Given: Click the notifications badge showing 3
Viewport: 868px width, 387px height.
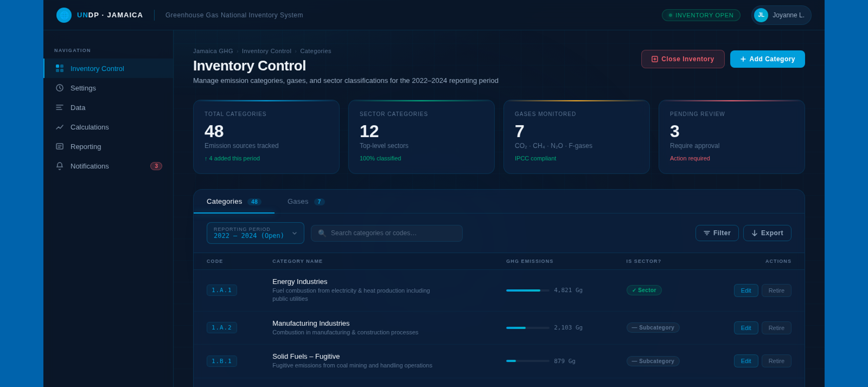Looking at the screenshot, I should coord(156,166).
